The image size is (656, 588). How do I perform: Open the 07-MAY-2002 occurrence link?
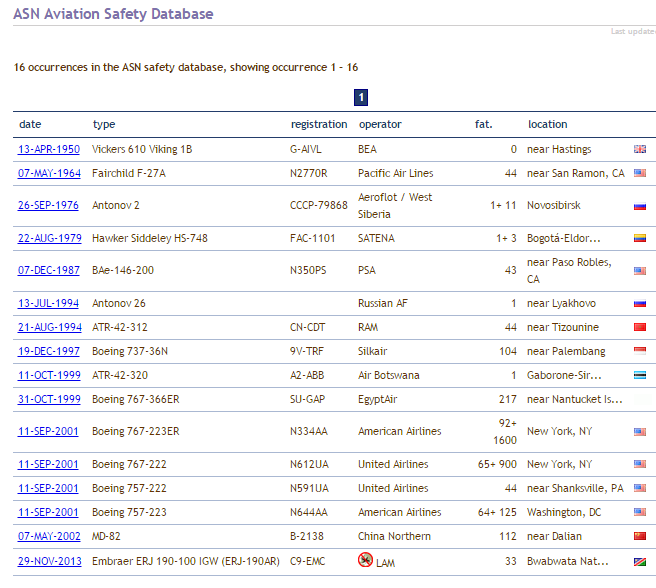pos(49,536)
